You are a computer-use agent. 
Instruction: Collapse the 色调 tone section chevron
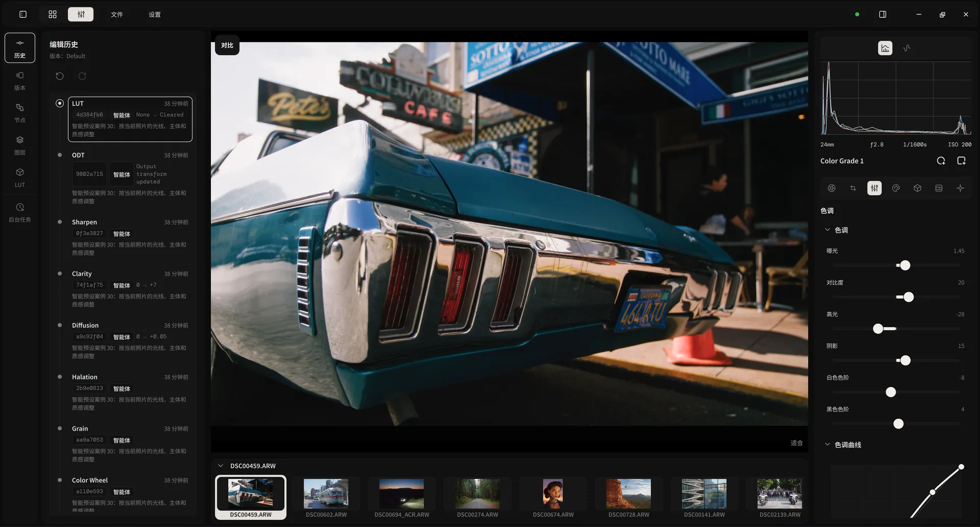827,230
